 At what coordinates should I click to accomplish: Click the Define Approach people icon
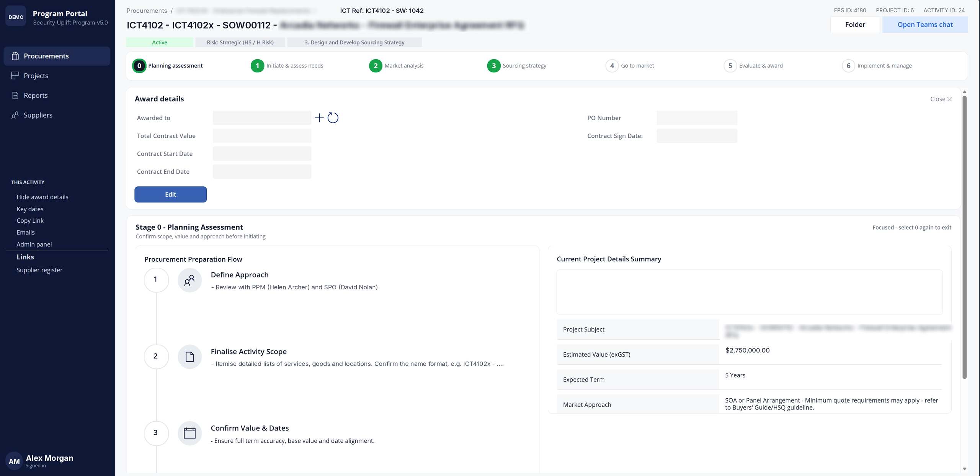click(x=189, y=280)
